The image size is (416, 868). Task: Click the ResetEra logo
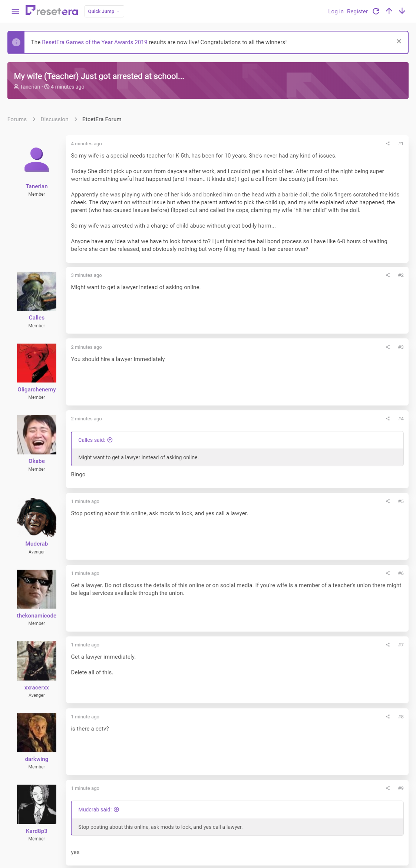coord(52,11)
